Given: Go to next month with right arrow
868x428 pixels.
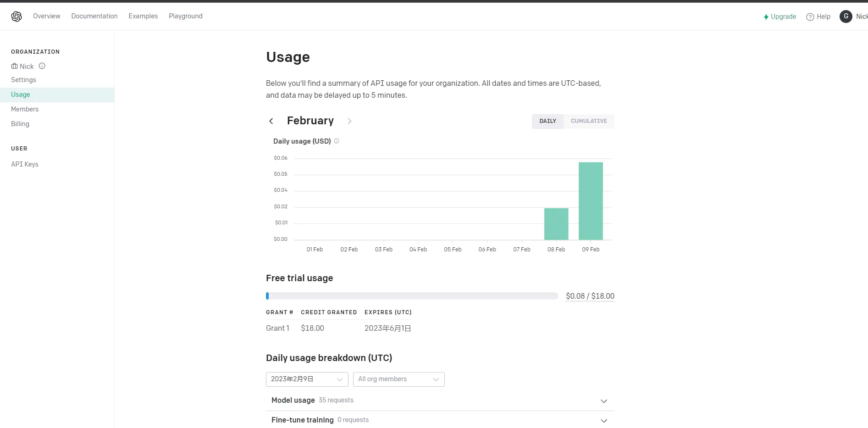Looking at the screenshot, I should click(x=349, y=121).
